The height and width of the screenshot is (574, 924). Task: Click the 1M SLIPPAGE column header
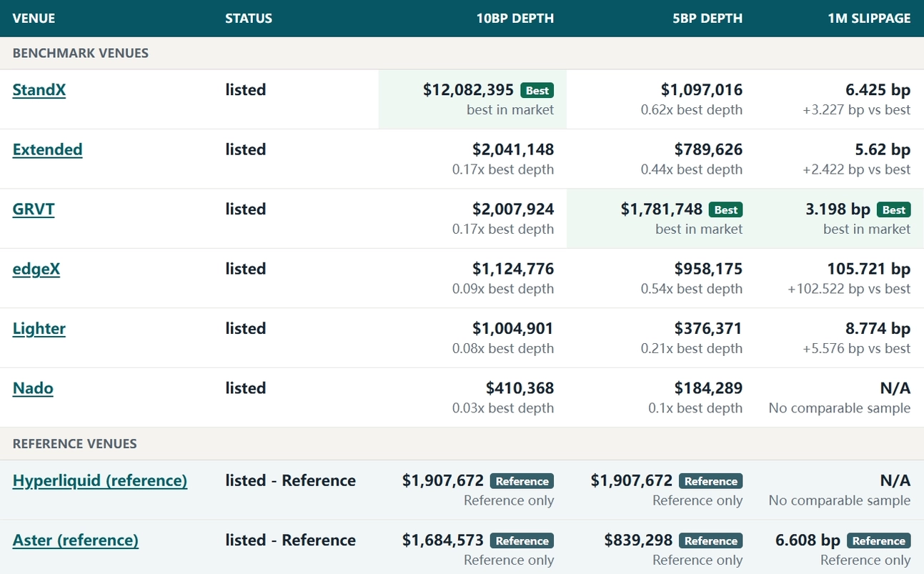coord(869,19)
